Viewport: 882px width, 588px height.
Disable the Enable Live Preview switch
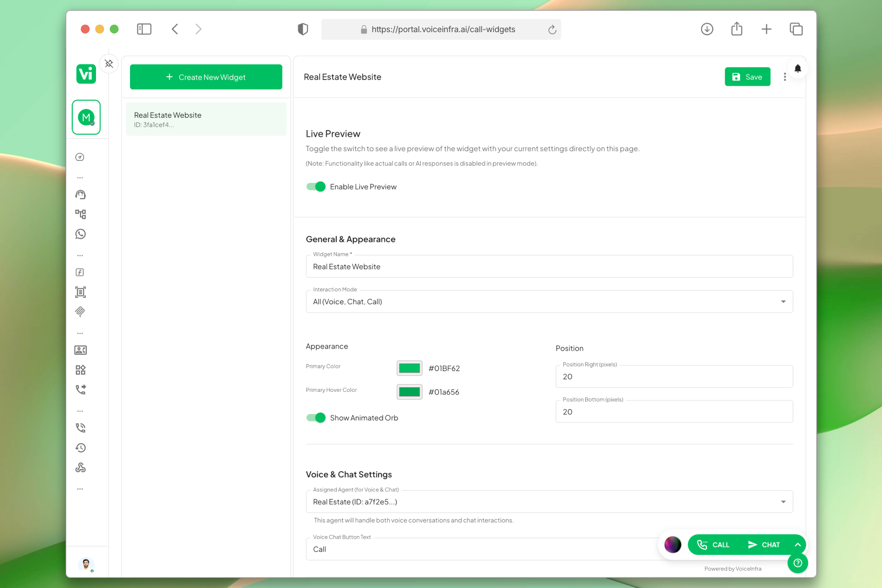coord(316,187)
